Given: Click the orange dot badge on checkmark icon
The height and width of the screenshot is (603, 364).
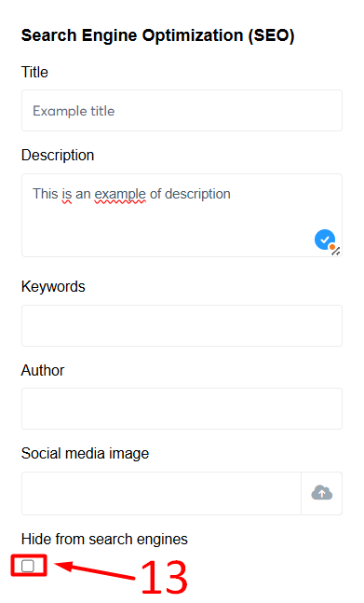Looking at the screenshot, I should click(332, 247).
